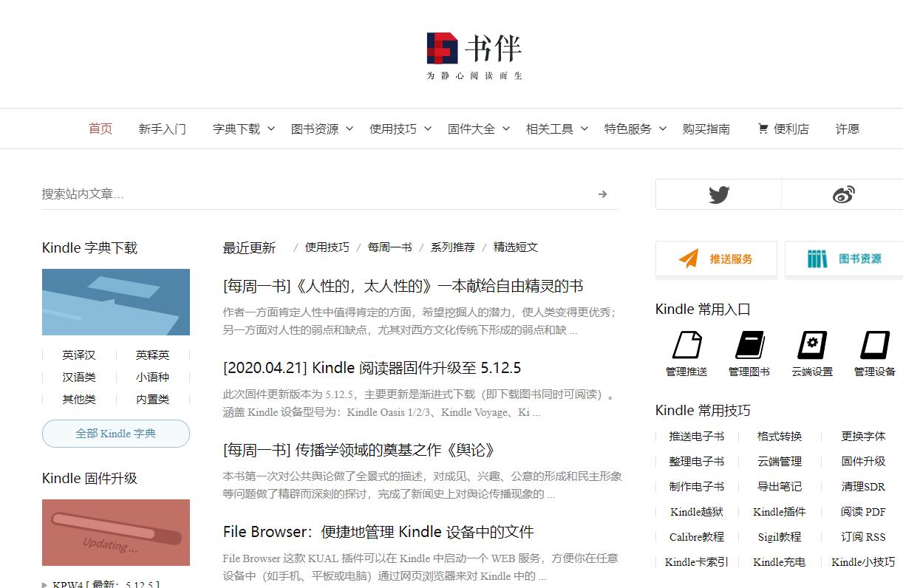Click the shopping cart icon for 便利店
This screenshot has width=903, height=588.
pos(763,129)
